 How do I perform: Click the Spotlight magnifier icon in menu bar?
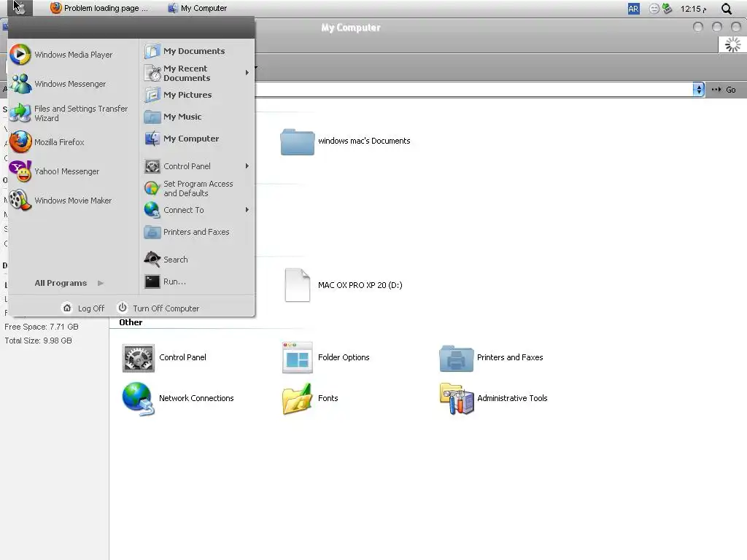tap(727, 9)
